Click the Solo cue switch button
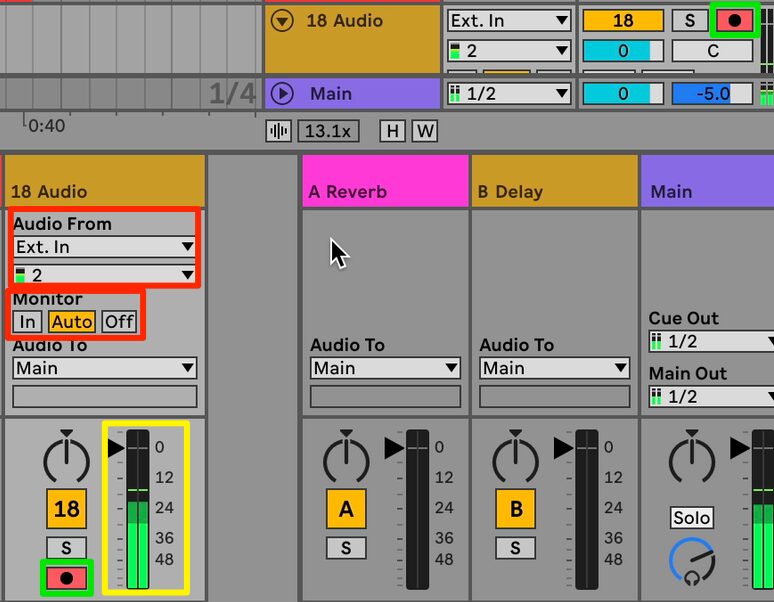The width and height of the screenshot is (774, 602). pyautogui.click(x=692, y=518)
